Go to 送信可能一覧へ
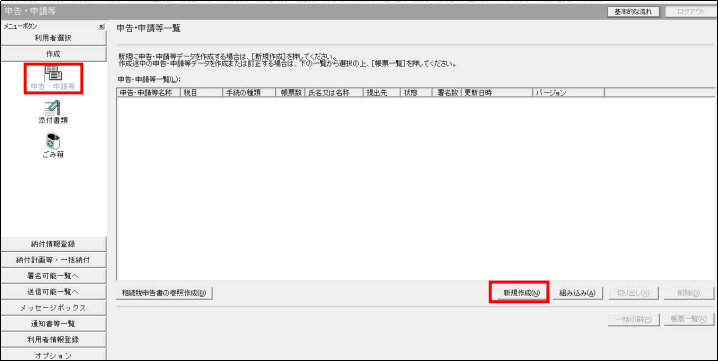Screen dimensions: 718x361 click(53, 292)
